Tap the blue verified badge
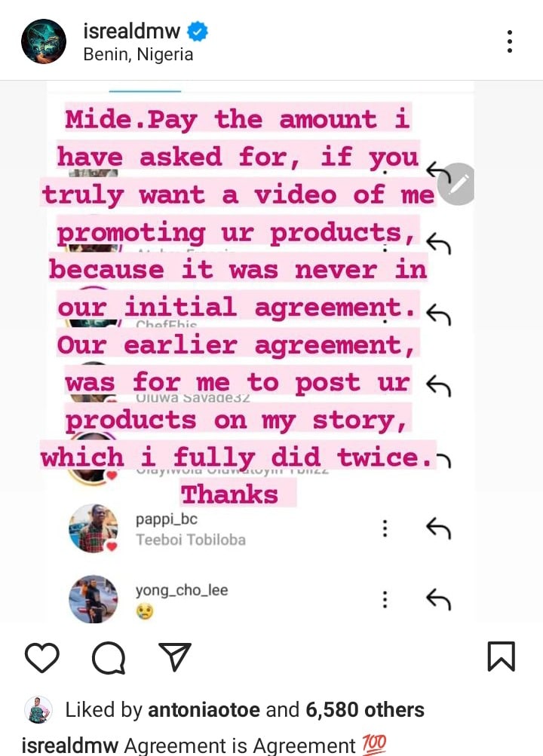The height and width of the screenshot is (756, 543). click(x=199, y=32)
